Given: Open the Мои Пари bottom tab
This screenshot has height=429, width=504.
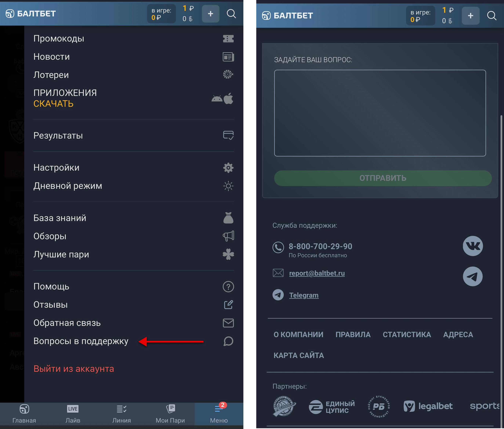Looking at the screenshot, I should 170,413.
